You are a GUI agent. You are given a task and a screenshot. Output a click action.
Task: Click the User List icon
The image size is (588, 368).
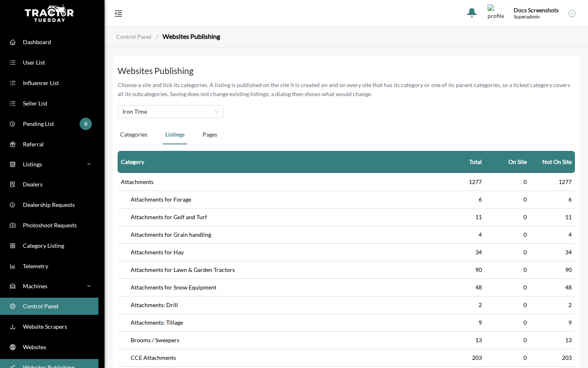tap(13, 63)
